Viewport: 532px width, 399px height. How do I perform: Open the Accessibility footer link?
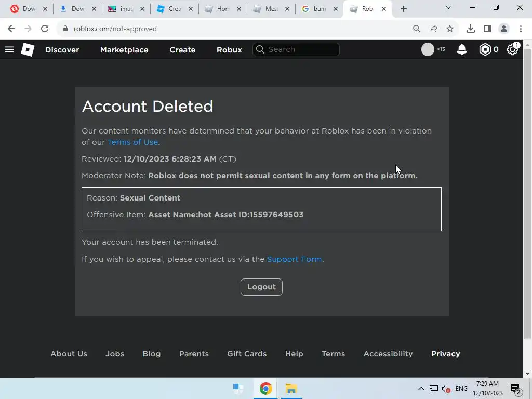pyautogui.click(x=388, y=354)
